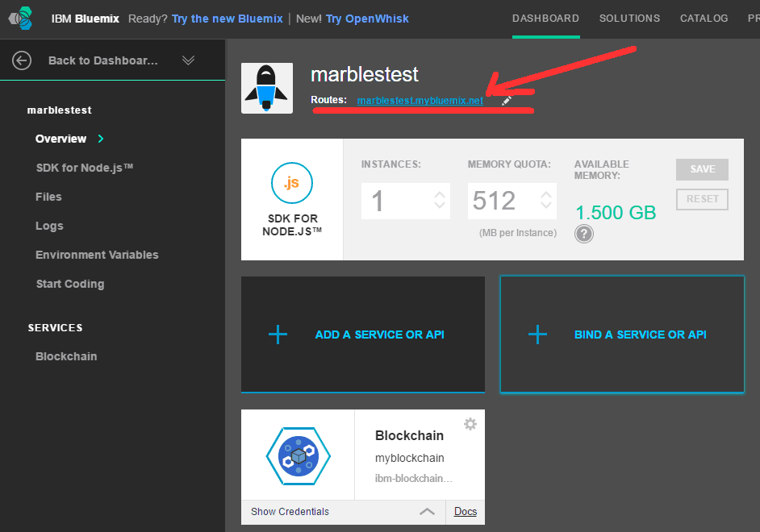Click the myblockchain service name text
Screen dimensions: 760x532
[x=410, y=458]
